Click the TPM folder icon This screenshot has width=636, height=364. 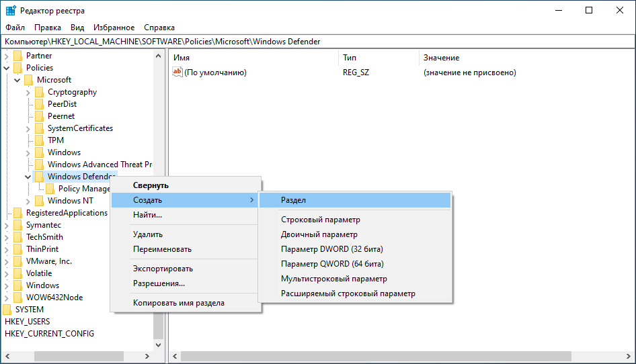pyautogui.click(x=40, y=140)
